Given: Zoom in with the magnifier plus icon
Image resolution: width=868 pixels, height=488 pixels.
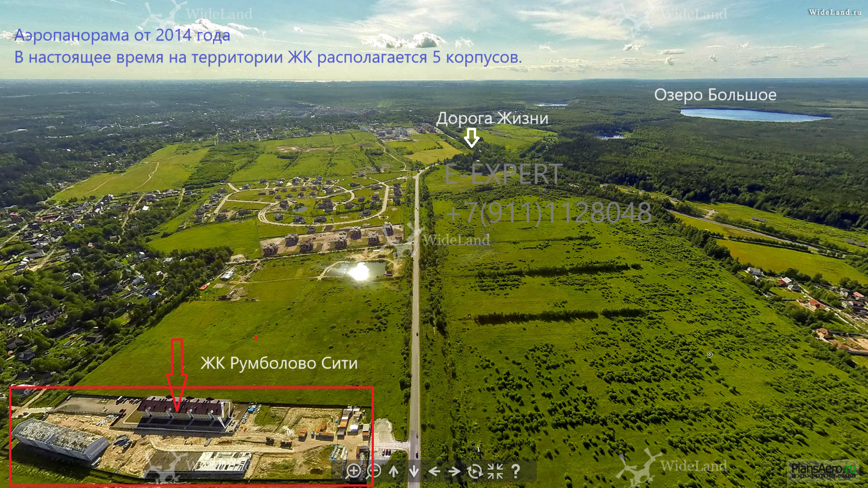Looking at the screenshot, I should pos(354,471).
